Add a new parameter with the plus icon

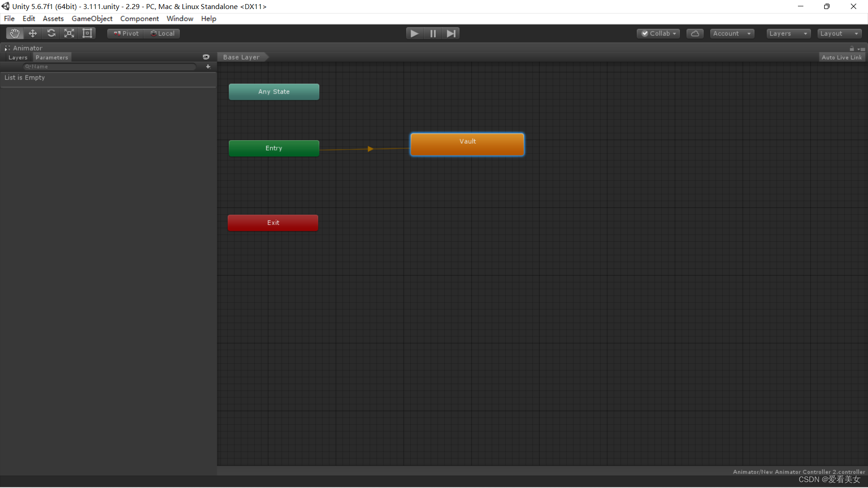tap(208, 66)
